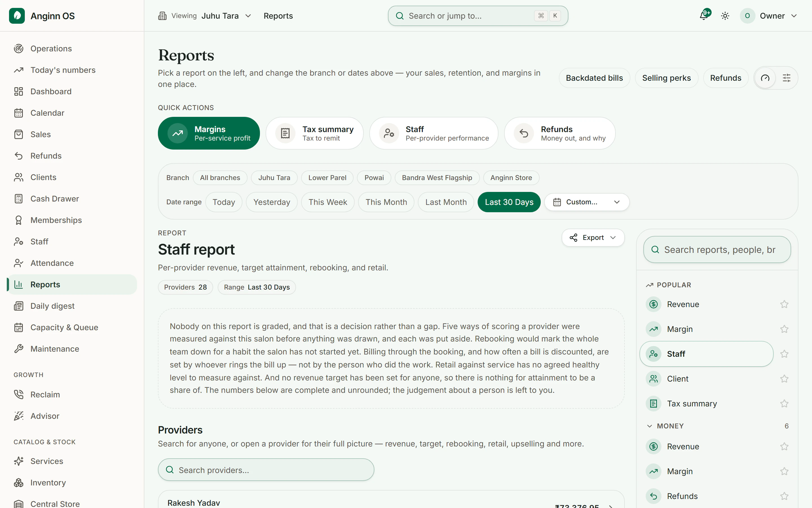Open the Client report in Popular
The image size is (812, 508).
click(x=706, y=379)
